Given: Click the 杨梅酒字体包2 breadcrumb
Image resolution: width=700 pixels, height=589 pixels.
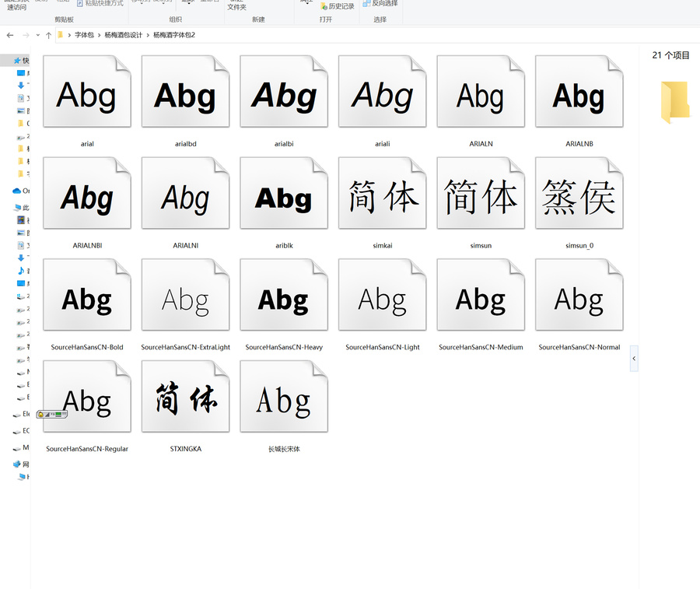Looking at the screenshot, I should click(x=174, y=35).
